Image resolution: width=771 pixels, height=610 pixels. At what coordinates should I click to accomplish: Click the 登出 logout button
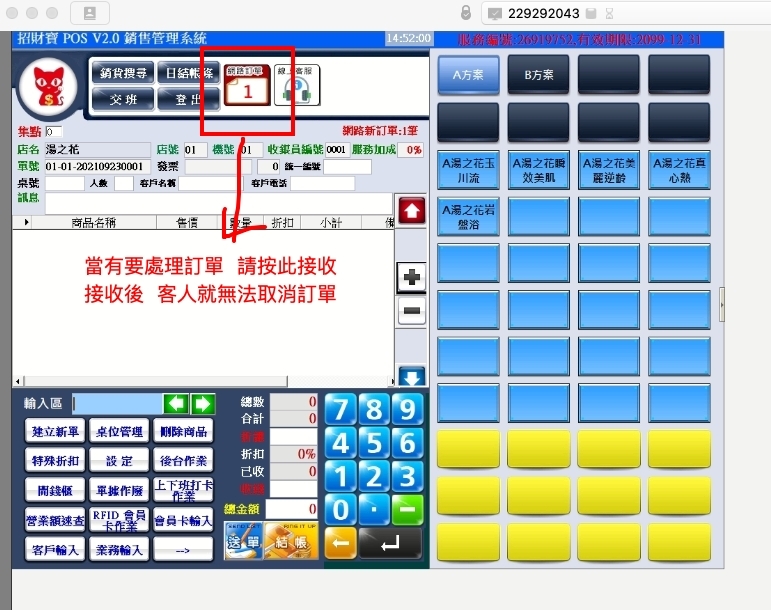(x=189, y=100)
